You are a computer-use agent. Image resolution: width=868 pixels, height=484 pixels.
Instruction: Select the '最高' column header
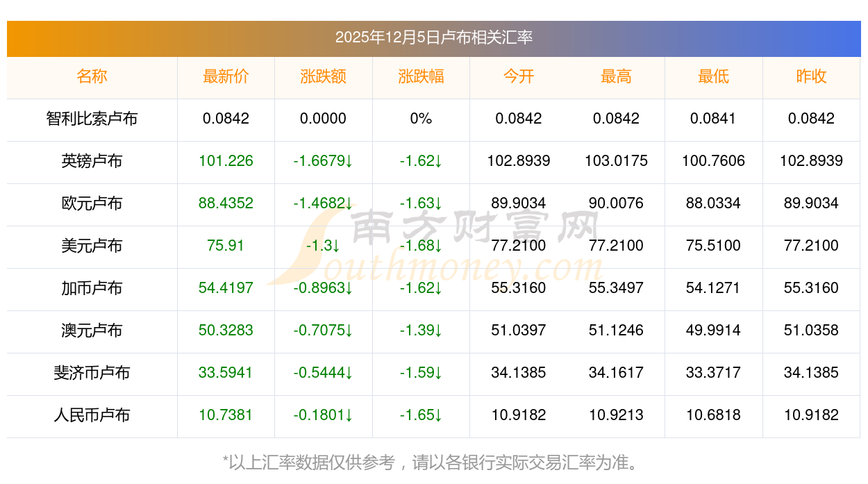616,76
